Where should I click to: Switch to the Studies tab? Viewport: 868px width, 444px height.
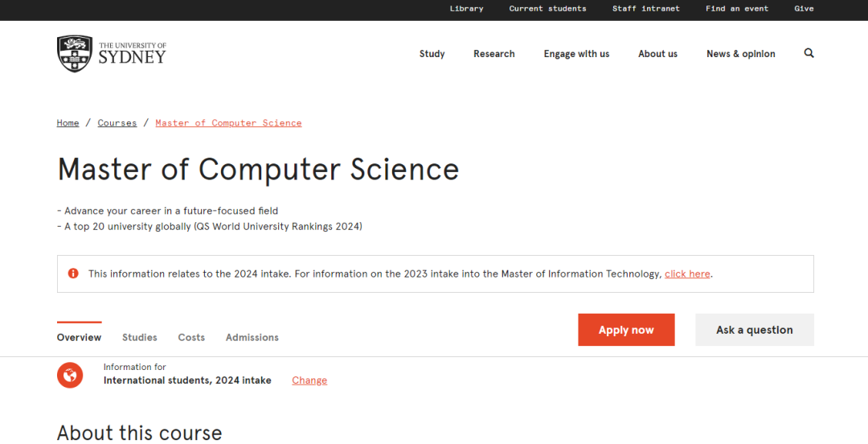point(139,338)
